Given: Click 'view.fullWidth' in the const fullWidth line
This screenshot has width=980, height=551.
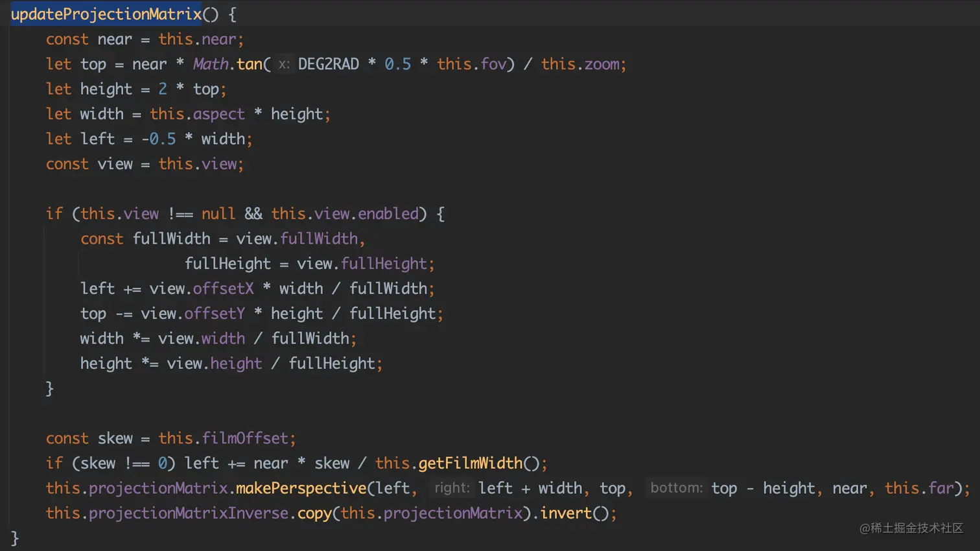Looking at the screenshot, I should [x=297, y=239].
